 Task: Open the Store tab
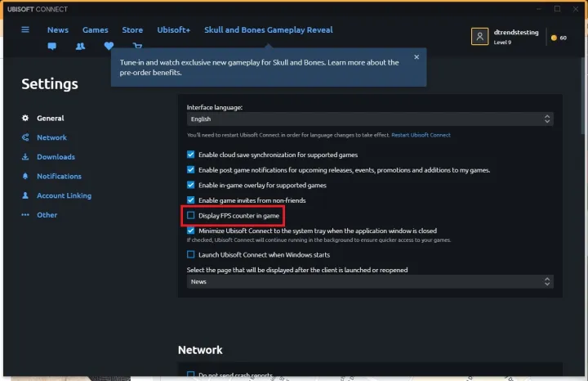pos(132,30)
